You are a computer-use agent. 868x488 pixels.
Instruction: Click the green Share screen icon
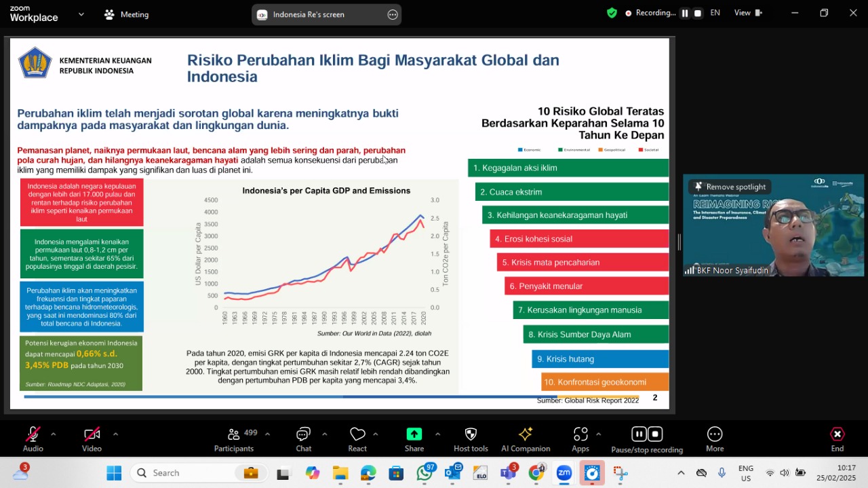(x=414, y=434)
